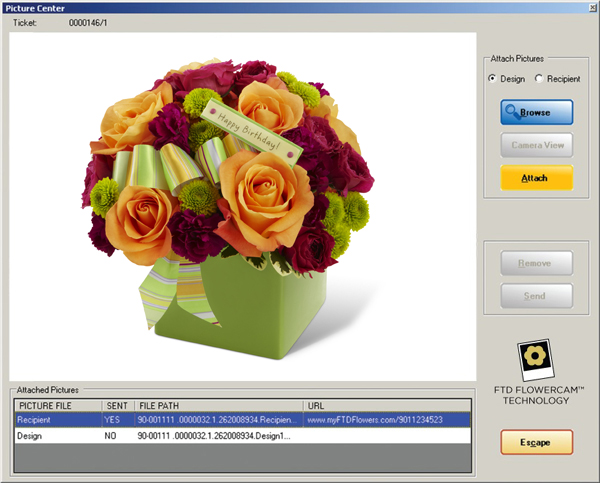Viewport: 600px width, 483px height.
Task: Click the URL column header
Action: coord(385,406)
